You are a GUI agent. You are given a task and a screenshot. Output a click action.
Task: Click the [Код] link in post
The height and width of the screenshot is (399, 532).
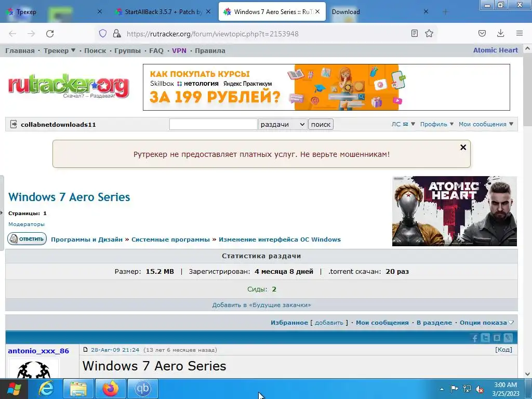pos(503,350)
